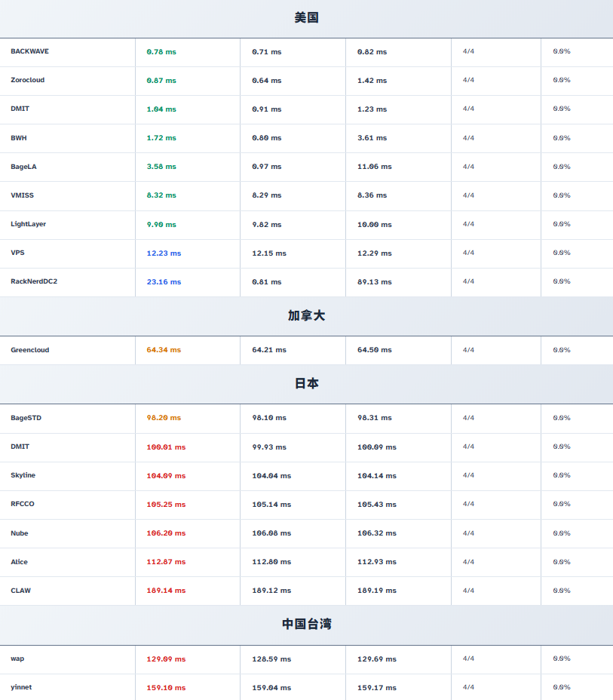Click the 23.16 ms average latency value
The image size is (613, 700).
(x=164, y=282)
